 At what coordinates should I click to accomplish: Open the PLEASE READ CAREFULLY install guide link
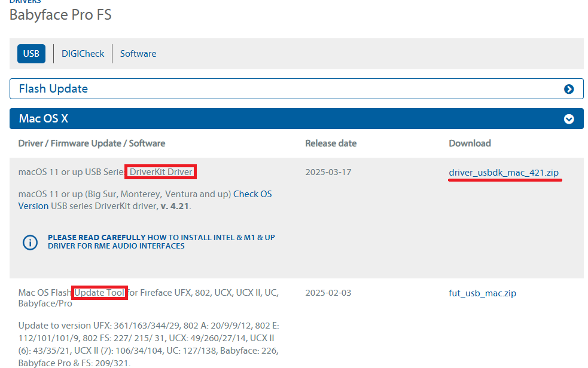(x=162, y=241)
